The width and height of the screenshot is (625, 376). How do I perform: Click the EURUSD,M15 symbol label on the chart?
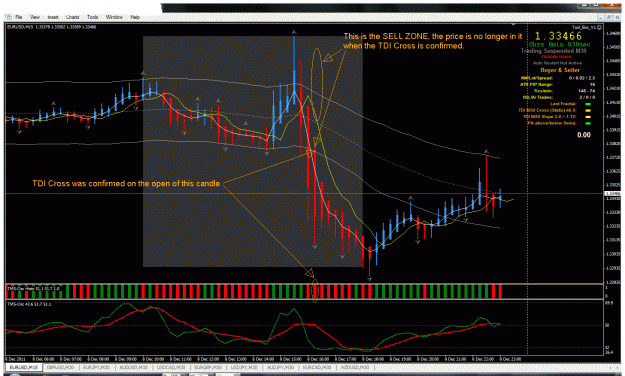[21, 27]
